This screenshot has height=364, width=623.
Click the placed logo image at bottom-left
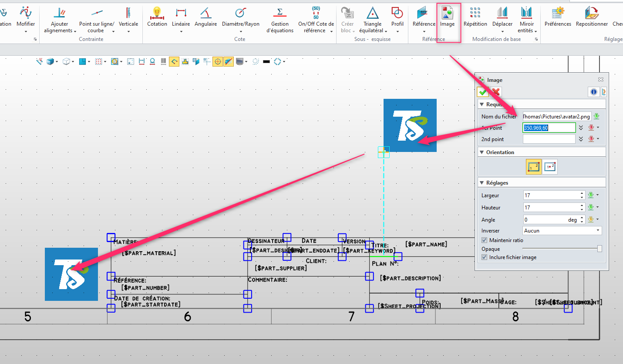click(x=71, y=274)
